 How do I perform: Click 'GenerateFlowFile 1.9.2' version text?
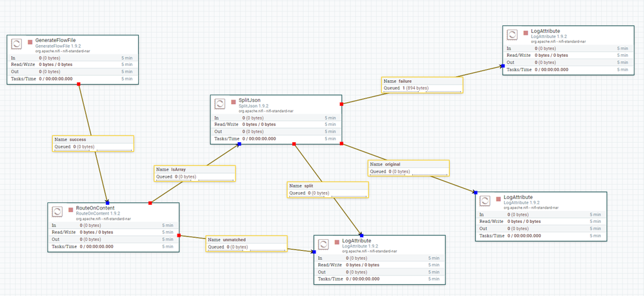[x=58, y=47]
